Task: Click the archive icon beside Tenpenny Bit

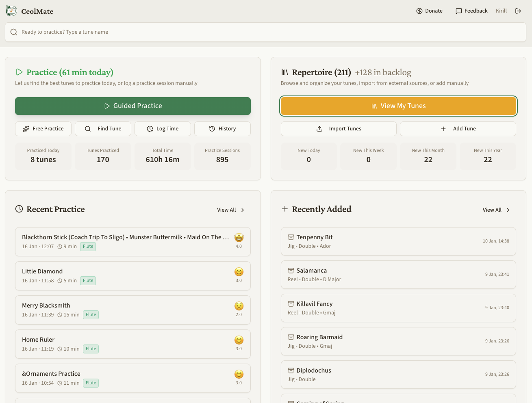Action: click(291, 237)
